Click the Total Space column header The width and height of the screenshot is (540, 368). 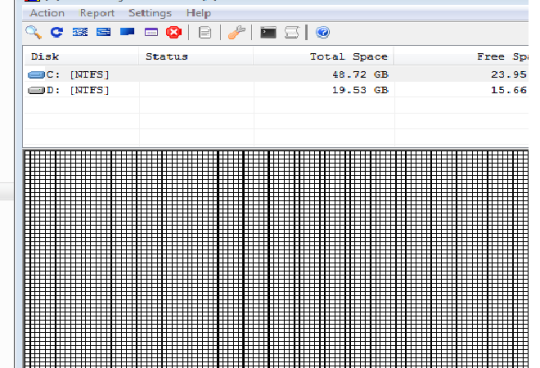[324, 56]
